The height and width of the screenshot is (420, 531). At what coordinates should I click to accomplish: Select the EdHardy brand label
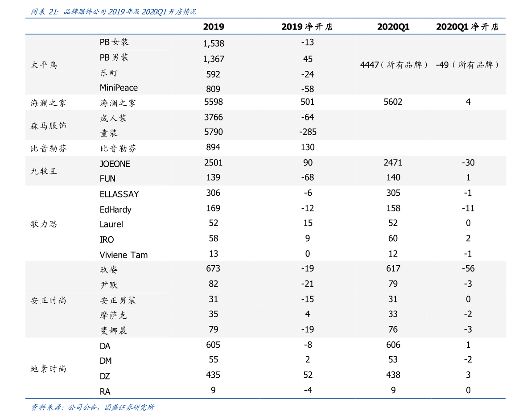(115, 210)
